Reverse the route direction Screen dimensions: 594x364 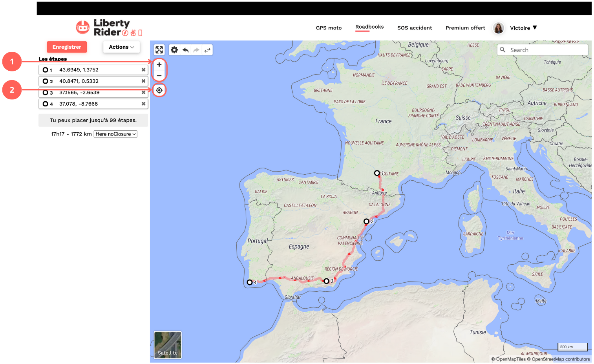(207, 50)
